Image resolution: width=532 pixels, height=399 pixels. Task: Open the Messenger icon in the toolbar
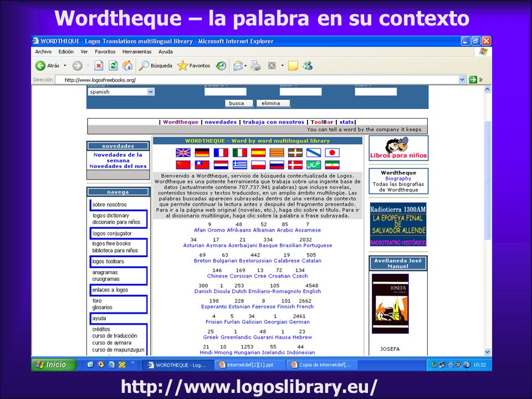coord(308,65)
